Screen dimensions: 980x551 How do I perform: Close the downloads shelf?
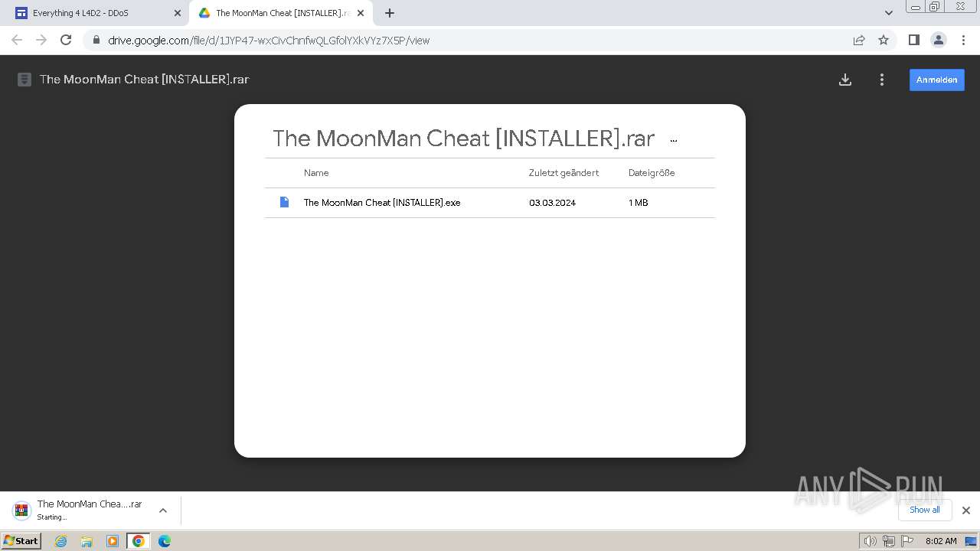[966, 510]
